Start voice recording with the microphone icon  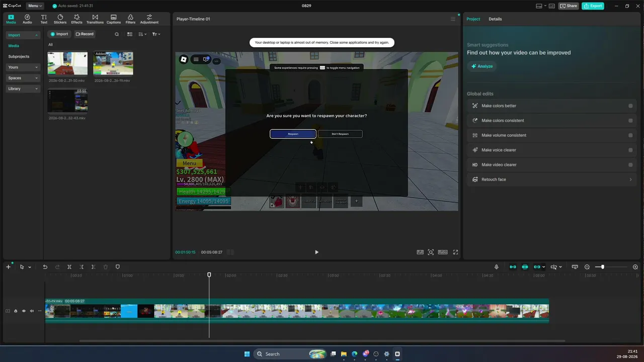pos(497,267)
